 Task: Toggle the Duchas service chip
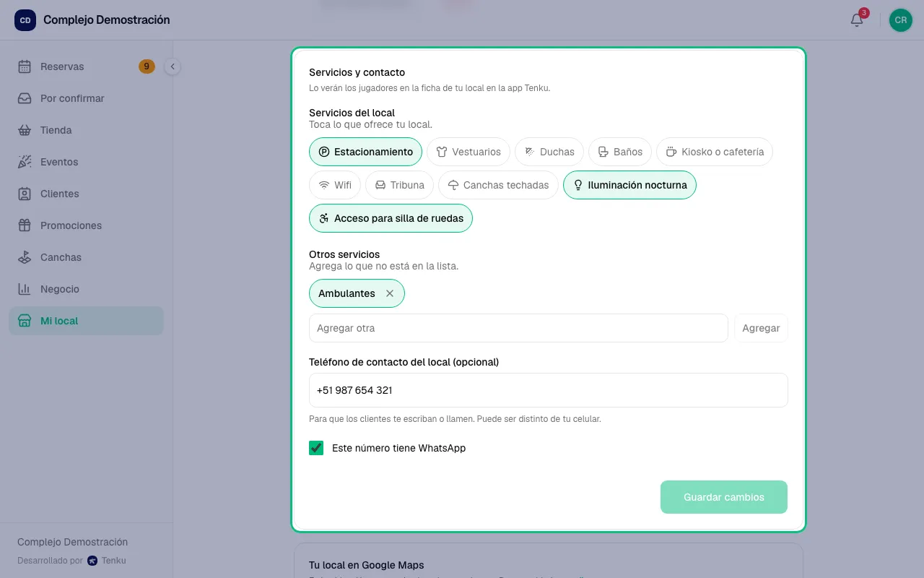point(549,152)
